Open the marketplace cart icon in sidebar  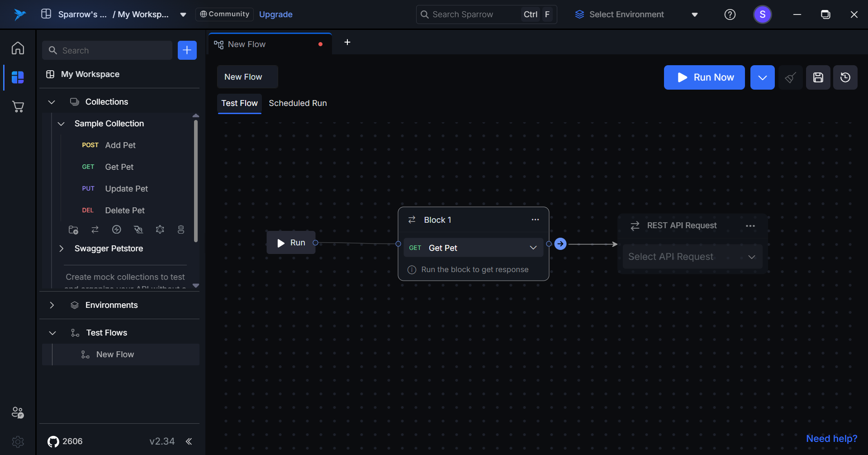pyautogui.click(x=18, y=107)
